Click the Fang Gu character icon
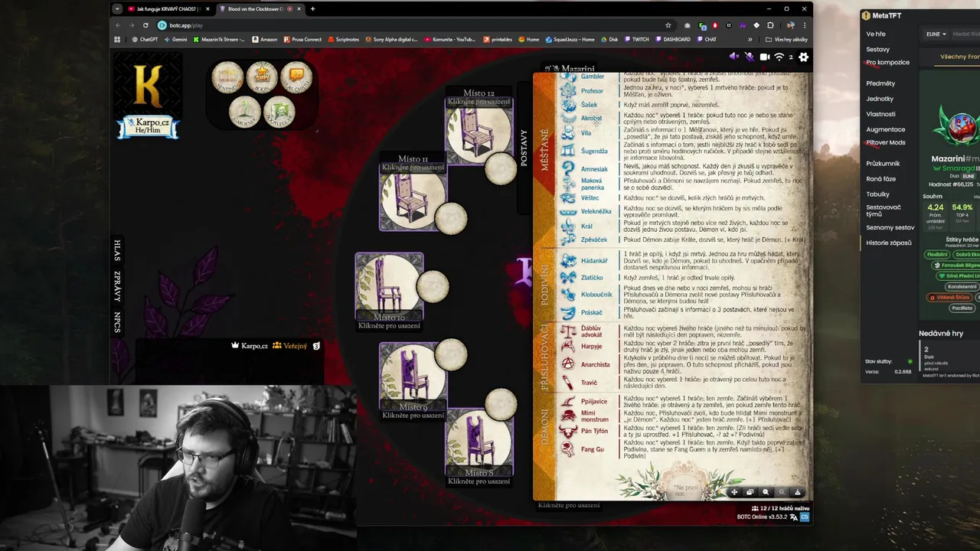980x551 pixels. coord(569,449)
